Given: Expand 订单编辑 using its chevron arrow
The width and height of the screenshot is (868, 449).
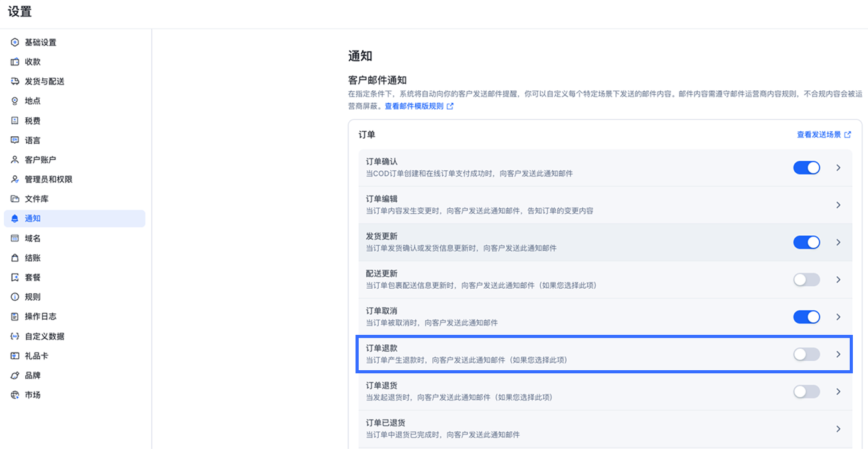Looking at the screenshot, I should [x=838, y=205].
